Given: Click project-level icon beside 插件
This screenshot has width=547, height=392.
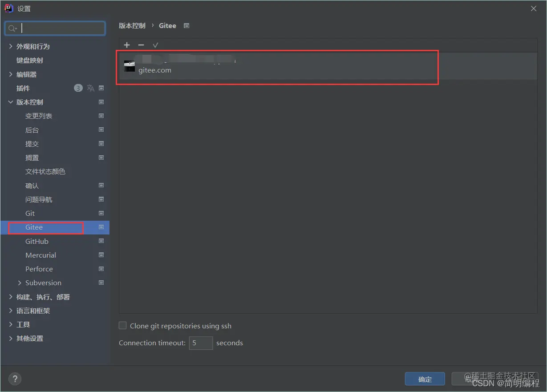Looking at the screenshot, I should (x=101, y=88).
